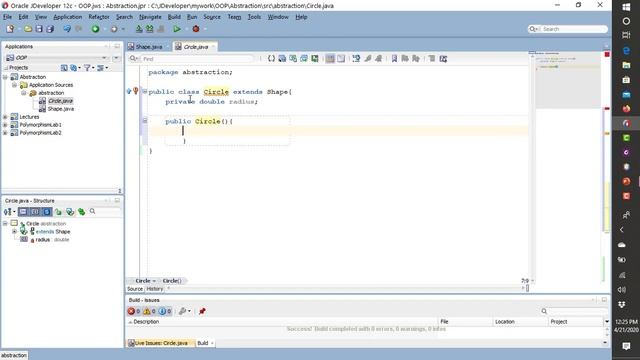Click the last icon in the editor toolbar
This screenshot has width=640, height=360.
pyautogui.click(x=443, y=59)
